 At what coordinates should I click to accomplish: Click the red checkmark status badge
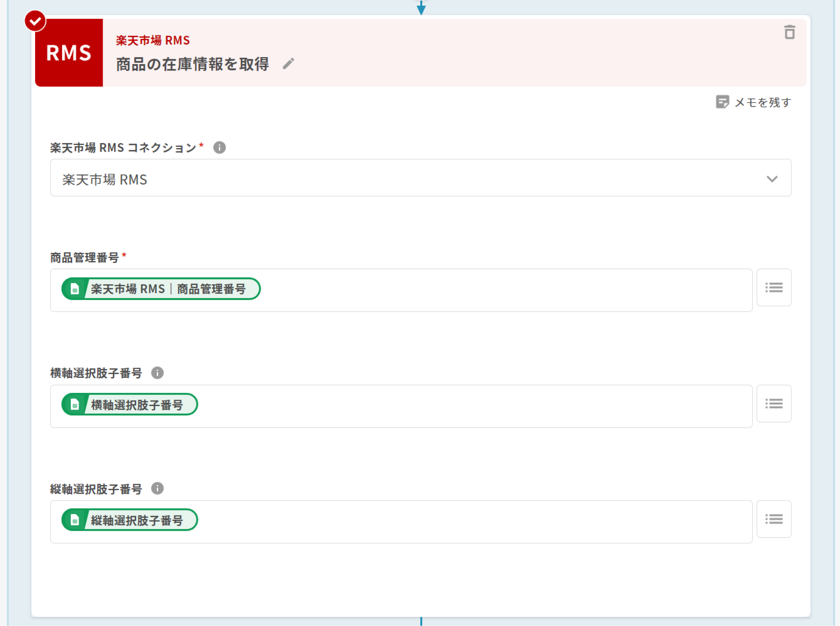(35, 21)
